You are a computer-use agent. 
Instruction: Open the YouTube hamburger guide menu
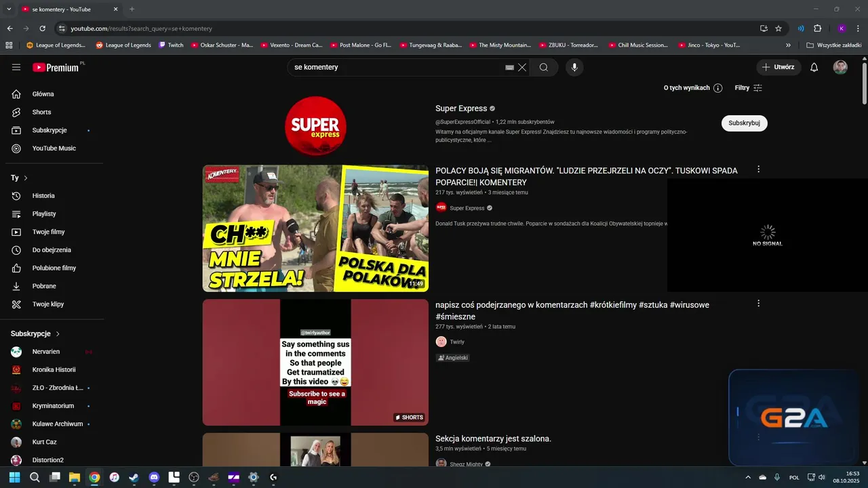16,67
